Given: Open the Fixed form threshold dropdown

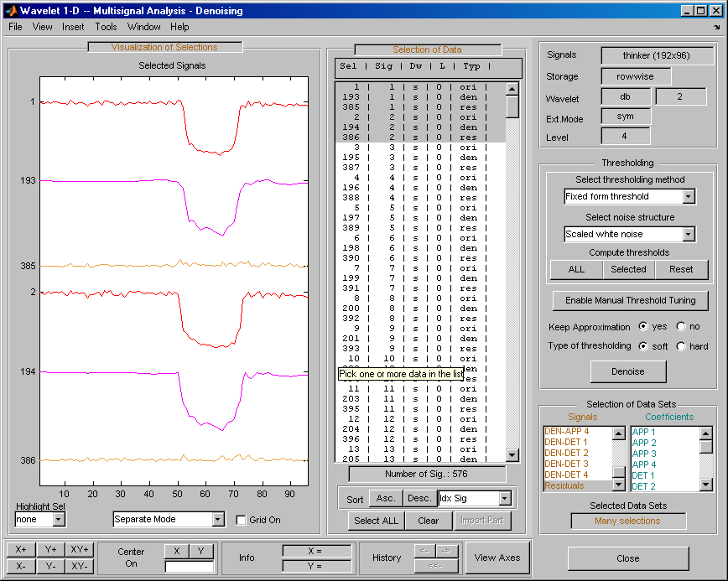Looking at the screenshot, I should [x=689, y=197].
